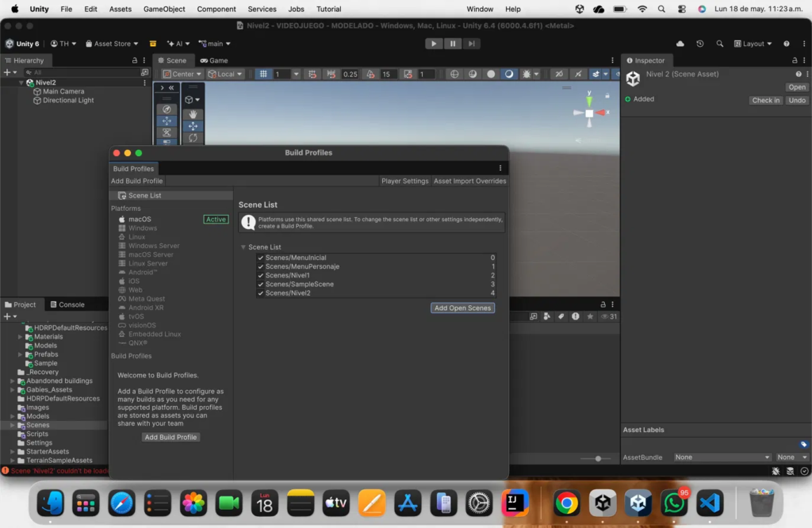Open the GameObject menu
Viewport: 812px width, 528px height.
163,9
